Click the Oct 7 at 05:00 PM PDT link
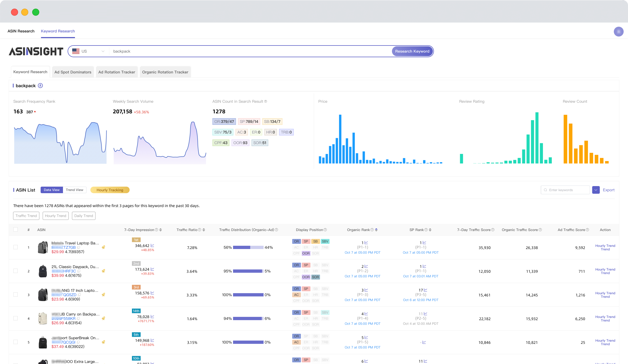This screenshot has height=364, width=628. click(363, 253)
